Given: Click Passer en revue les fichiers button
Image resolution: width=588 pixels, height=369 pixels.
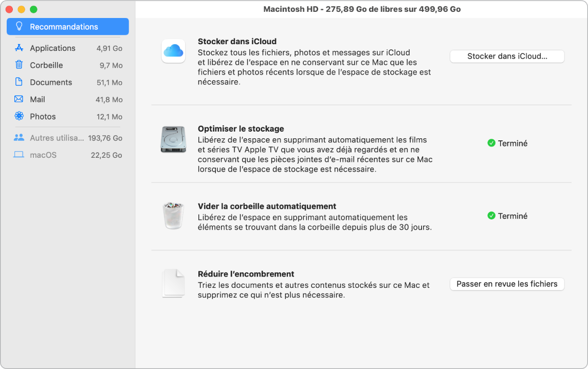Looking at the screenshot, I should tap(507, 284).
